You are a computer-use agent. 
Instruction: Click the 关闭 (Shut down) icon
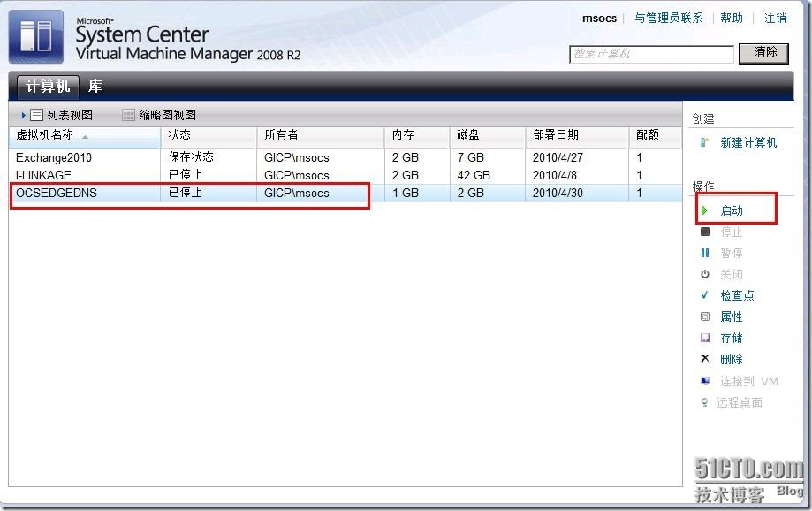click(703, 274)
